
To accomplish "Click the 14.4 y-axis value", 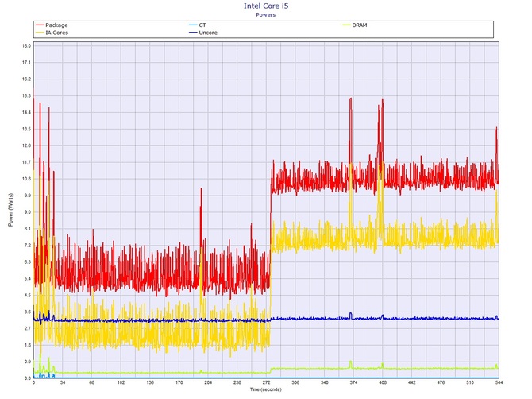I will pos(26,112).
